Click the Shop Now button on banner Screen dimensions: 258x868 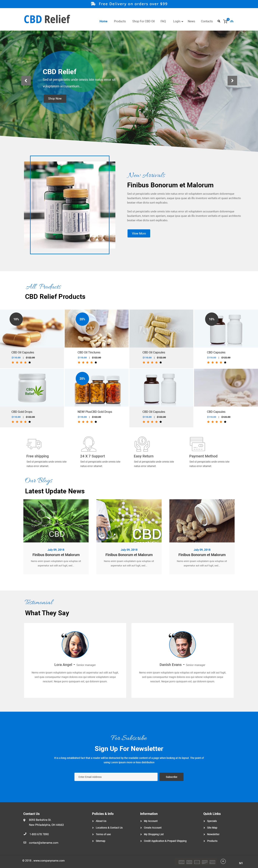click(55, 98)
